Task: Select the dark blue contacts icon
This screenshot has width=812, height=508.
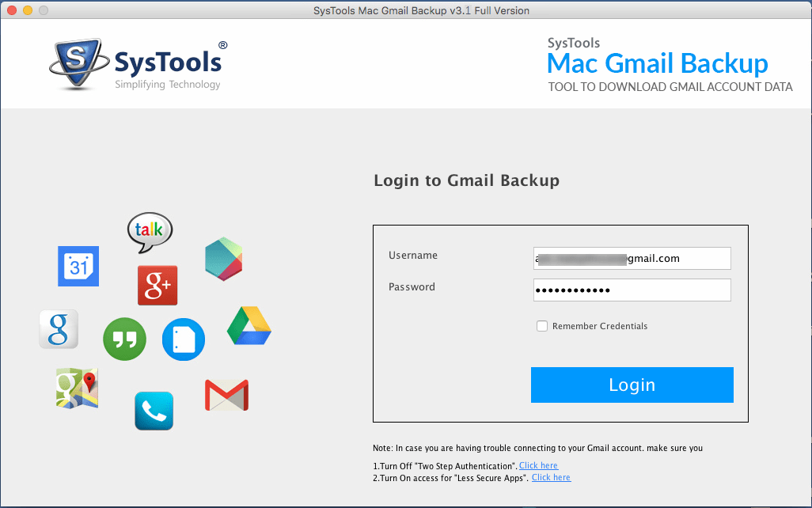Action: point(183,339)
